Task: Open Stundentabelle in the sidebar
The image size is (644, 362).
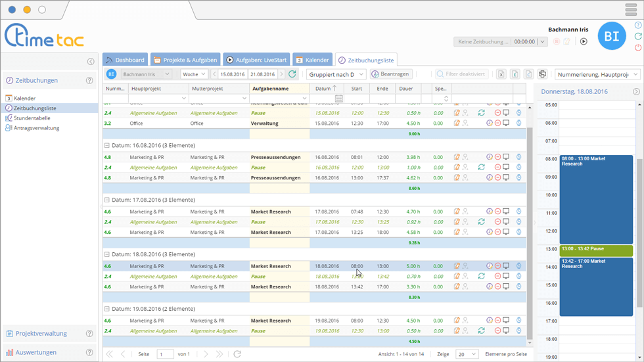Action: pyautogui.click(x=32, y=118)
